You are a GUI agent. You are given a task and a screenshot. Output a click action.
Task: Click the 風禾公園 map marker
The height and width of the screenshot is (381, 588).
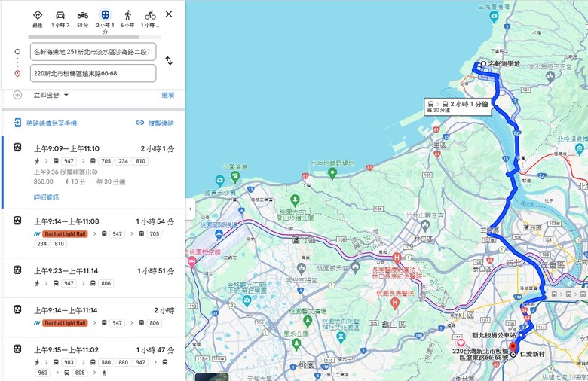296,344
